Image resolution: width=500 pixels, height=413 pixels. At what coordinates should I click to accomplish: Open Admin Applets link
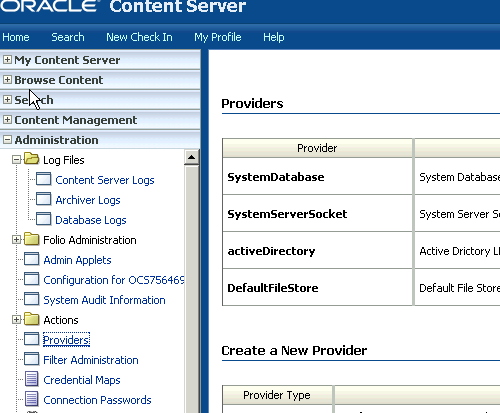[x=77, y=260]
